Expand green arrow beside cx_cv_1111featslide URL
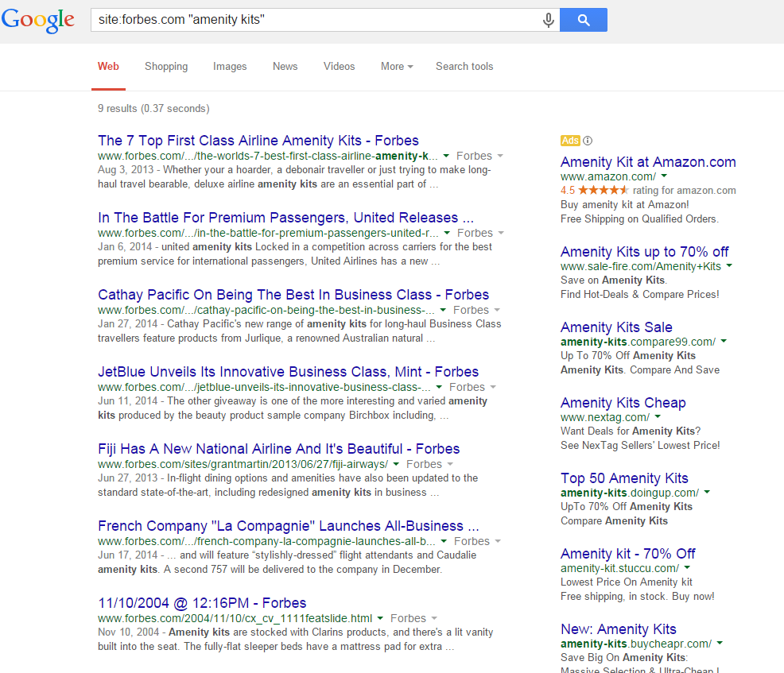784x673 pixels. point(380,618)
